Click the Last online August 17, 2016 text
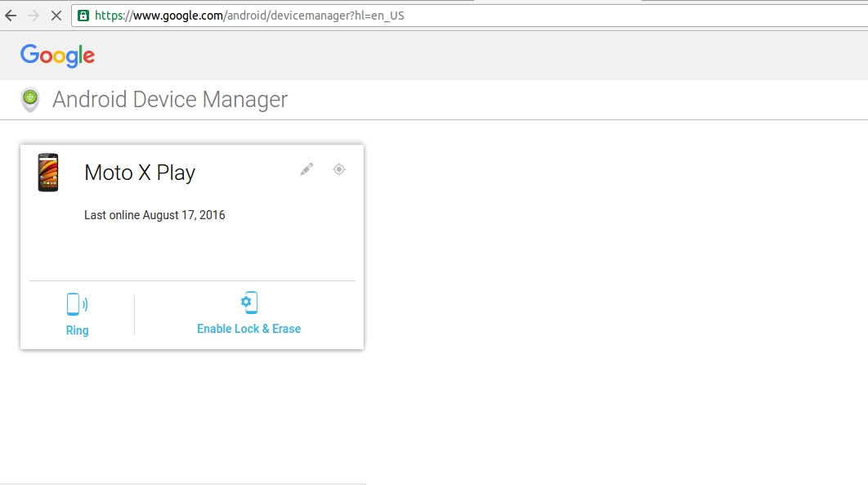Viewport: 868px width, 485px height. pyautogui.click(x=154, y=215)
